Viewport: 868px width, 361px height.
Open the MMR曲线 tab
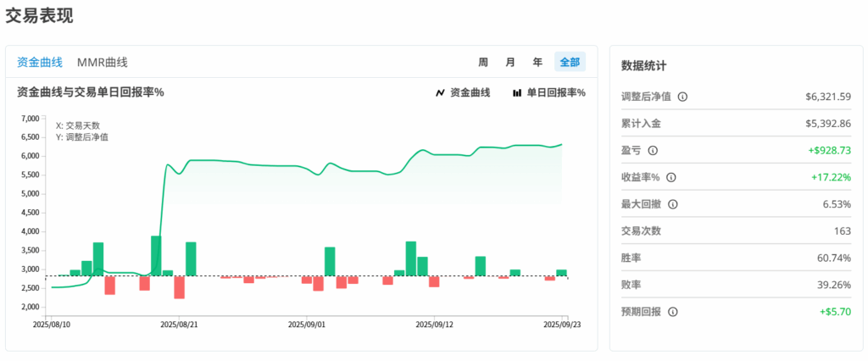tap(102, 62)
